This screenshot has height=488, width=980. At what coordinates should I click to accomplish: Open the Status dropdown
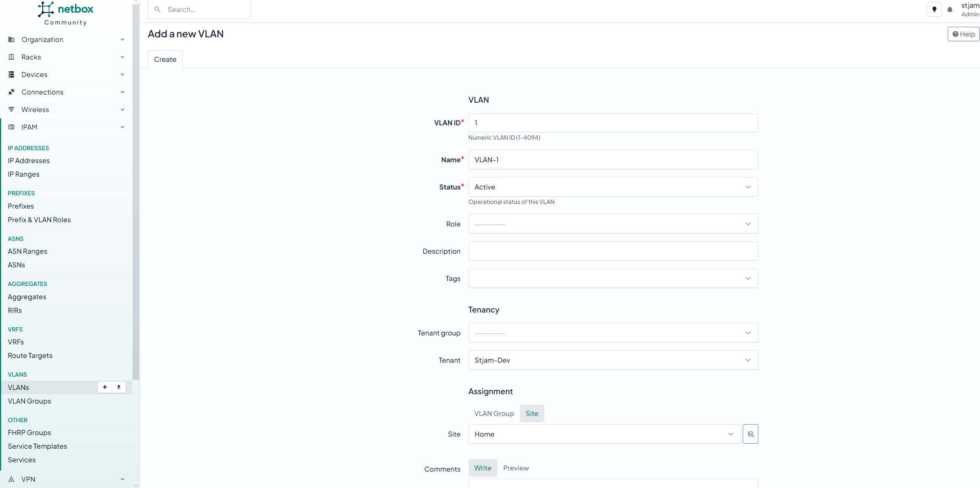613,187
